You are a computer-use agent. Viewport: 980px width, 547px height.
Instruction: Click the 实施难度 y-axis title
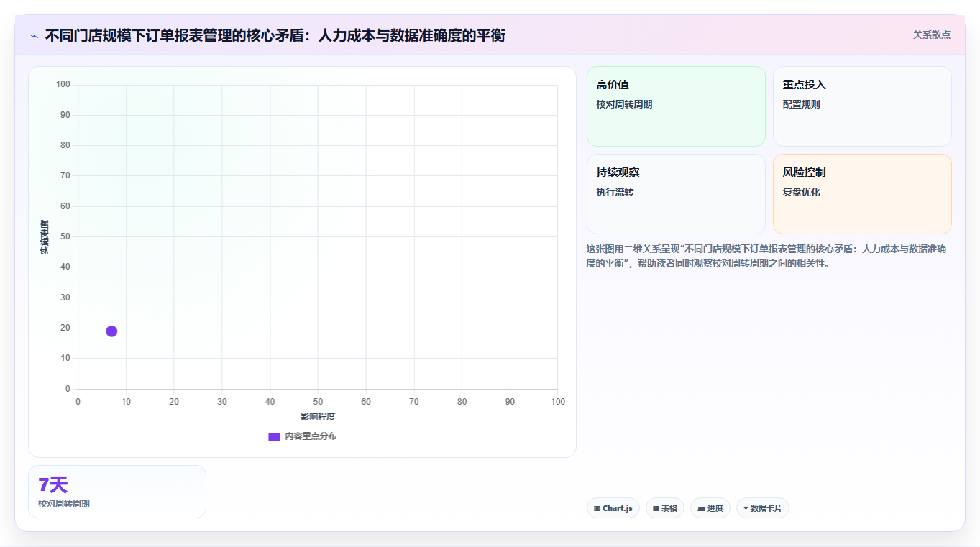[45, 237]
